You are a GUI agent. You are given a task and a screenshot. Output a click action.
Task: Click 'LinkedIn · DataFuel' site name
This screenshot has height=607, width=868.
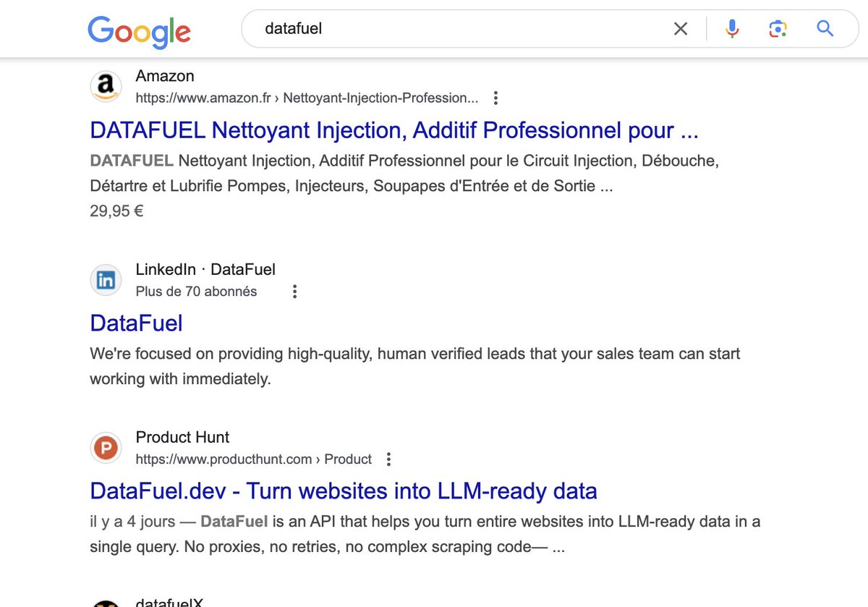pos(205,270)
